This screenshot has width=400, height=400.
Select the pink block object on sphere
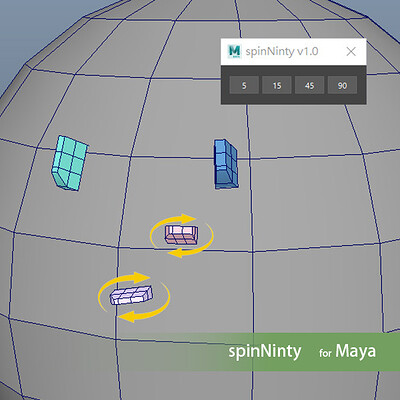[181, 235]
